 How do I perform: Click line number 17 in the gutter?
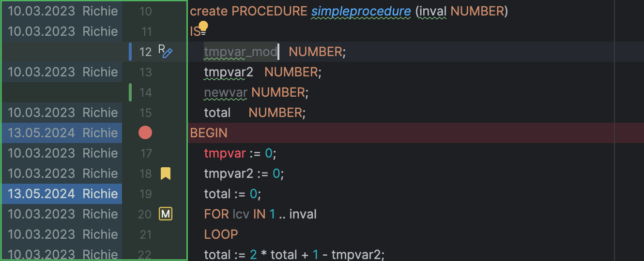coord(145,153)
